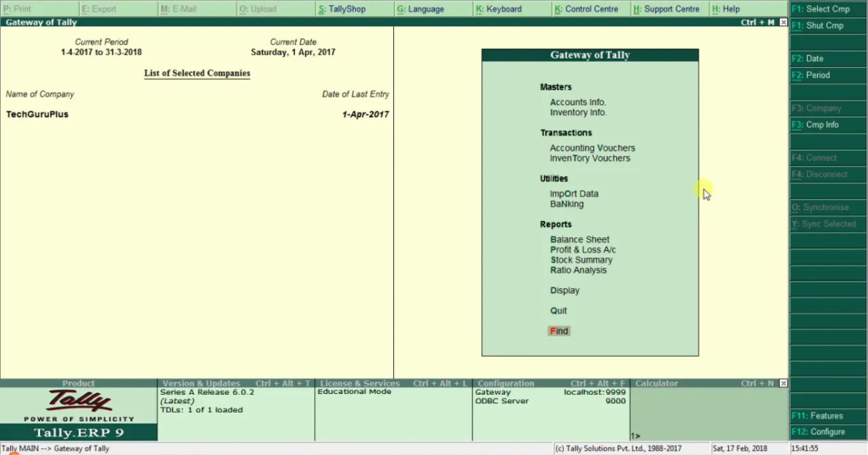
Task: Open Cmp Info from the side panel
Action: click(x=815, y=125)
